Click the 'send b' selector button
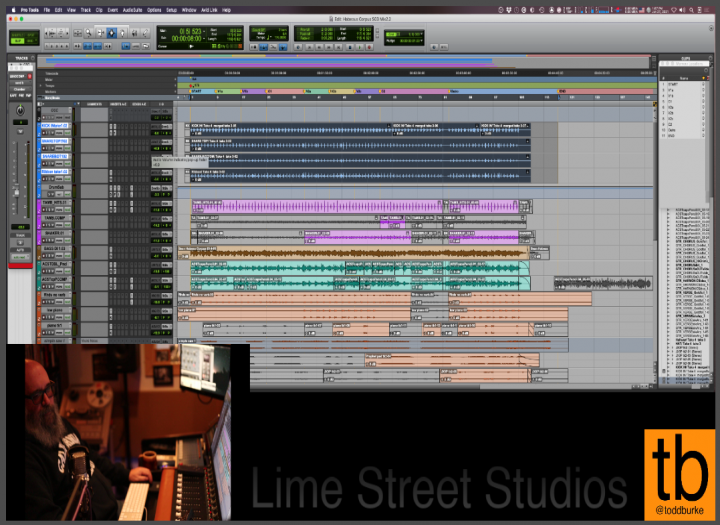 [x=19, y=83]
